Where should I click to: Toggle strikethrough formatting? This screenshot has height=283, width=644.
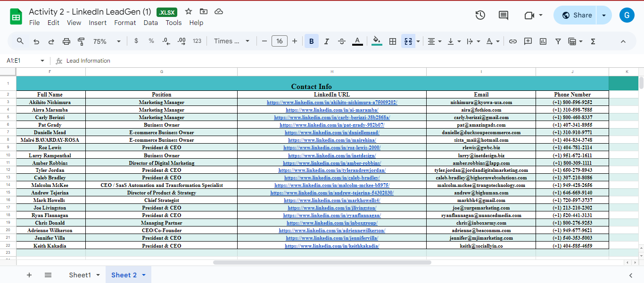(342, 41)
